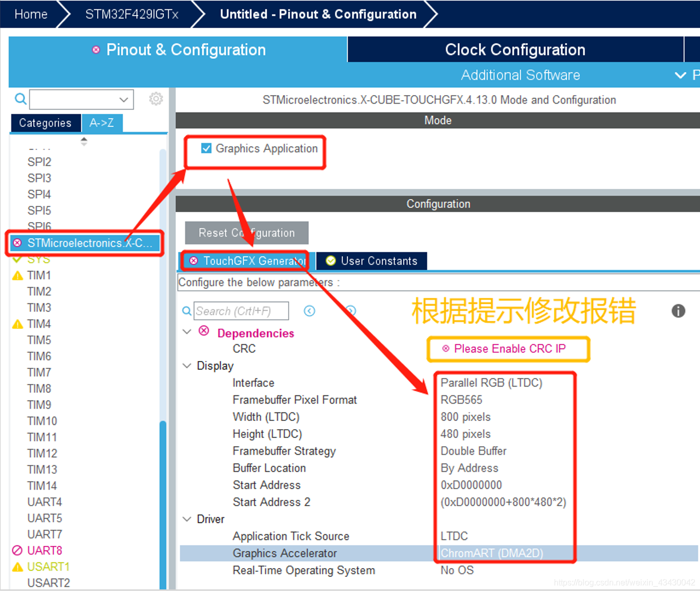Click the Double Buffer strategy value
The height and width of the screenshot is (592, 700).
tap(474, 451)
